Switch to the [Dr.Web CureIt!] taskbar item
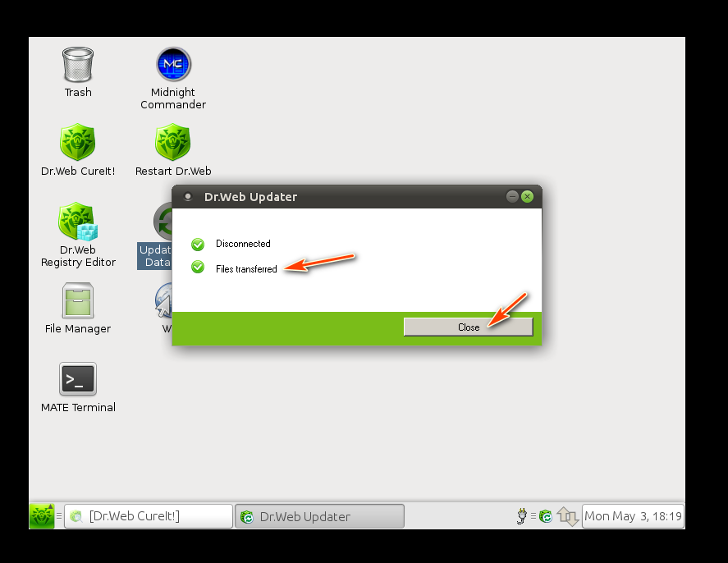This screenshot has height=563, width=728. (148, 516)
